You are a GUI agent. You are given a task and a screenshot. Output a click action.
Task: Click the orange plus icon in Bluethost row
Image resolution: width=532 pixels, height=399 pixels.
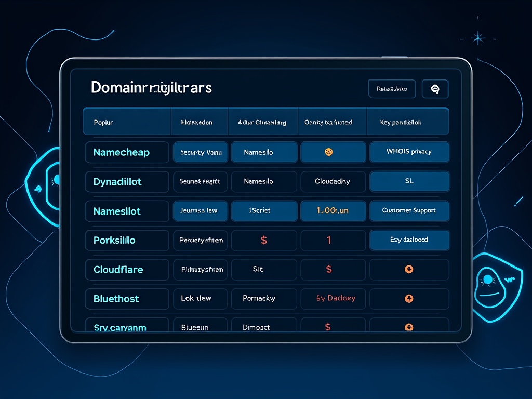[x=409, y=299]
